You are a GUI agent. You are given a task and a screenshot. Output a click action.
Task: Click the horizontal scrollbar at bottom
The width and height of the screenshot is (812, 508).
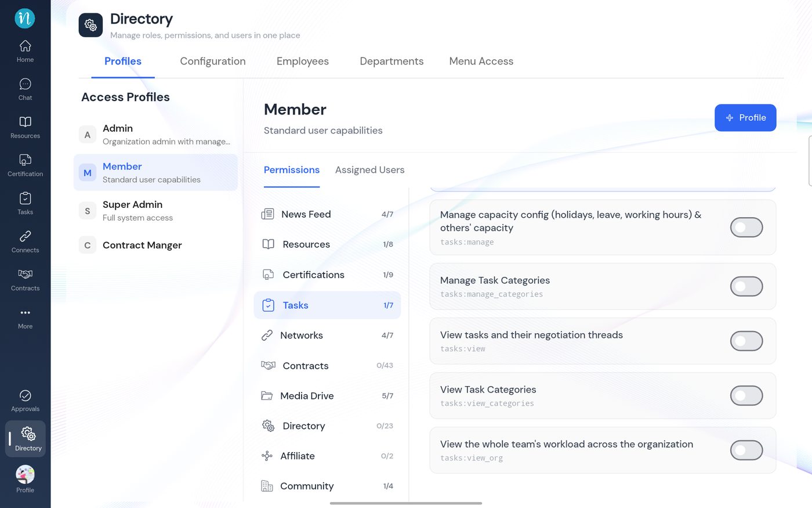click(406, 503)
